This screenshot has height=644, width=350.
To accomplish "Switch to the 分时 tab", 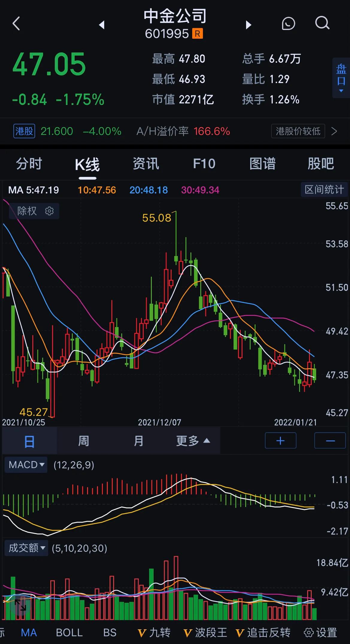I will point(29,164).
